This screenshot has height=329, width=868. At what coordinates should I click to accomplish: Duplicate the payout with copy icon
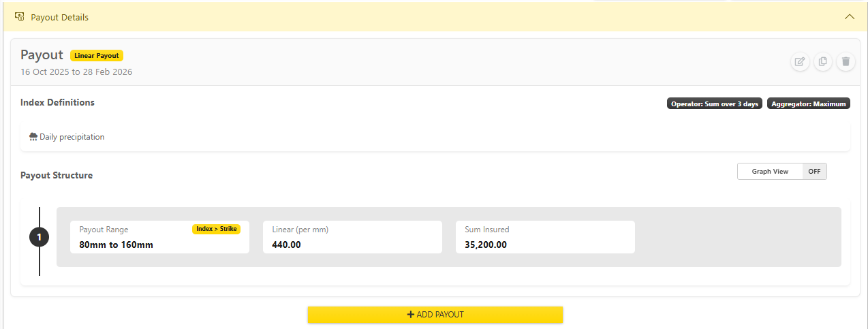point(823,62)
